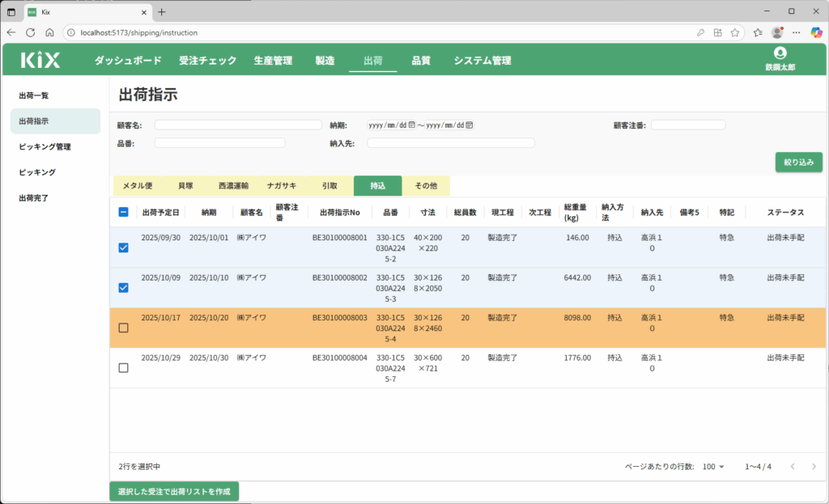This screenshot has width=829, height=504.
Task: Click 選択した受注で出荷リストを作成 button
Action: tap(174, 491)
